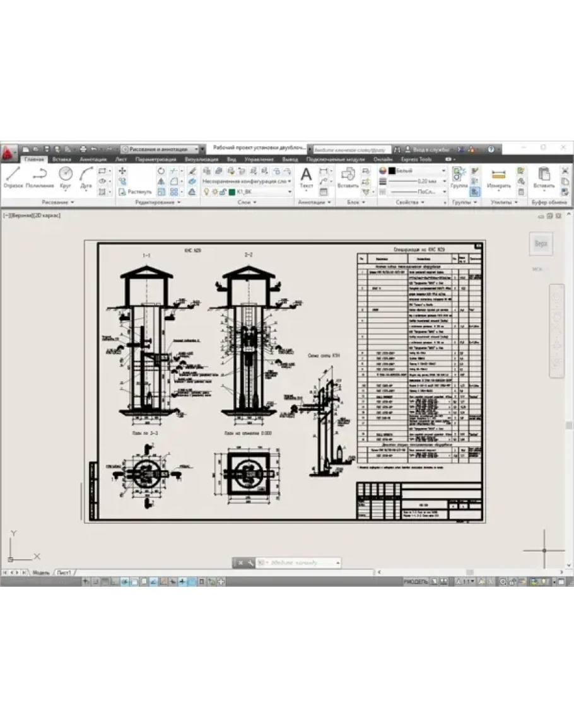
Task: Select the Отрезок (Line) tool
Action: [x=13, y=178]
